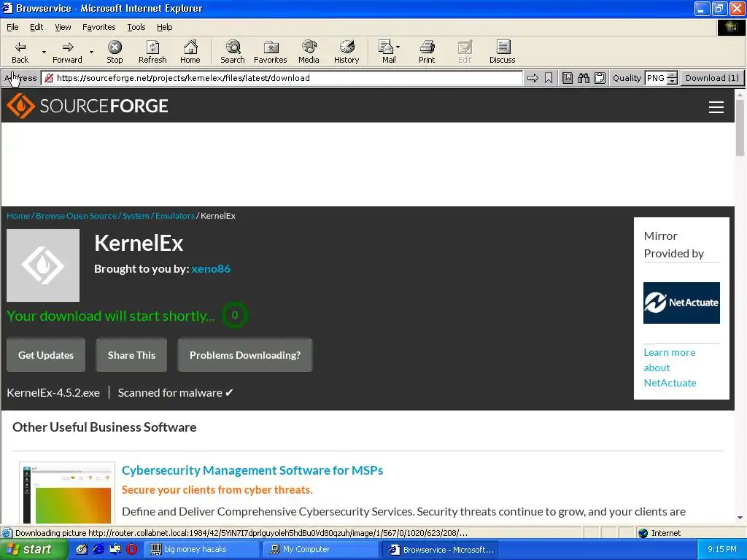The image size is (747, 560).
Task: Click the Discuss toolbar icon
Action: click(x=502, y=52)
